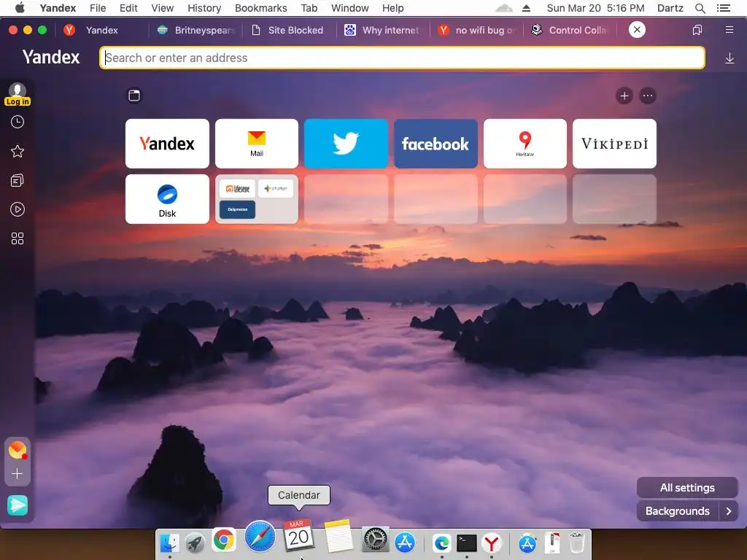The image size is (747, 560).
Task: Switch to the Site Blocked tab
Action: point(288,30)
